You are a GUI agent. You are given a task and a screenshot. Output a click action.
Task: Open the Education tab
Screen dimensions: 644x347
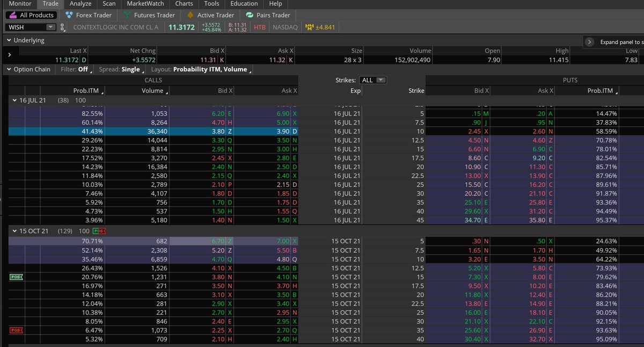244,4
